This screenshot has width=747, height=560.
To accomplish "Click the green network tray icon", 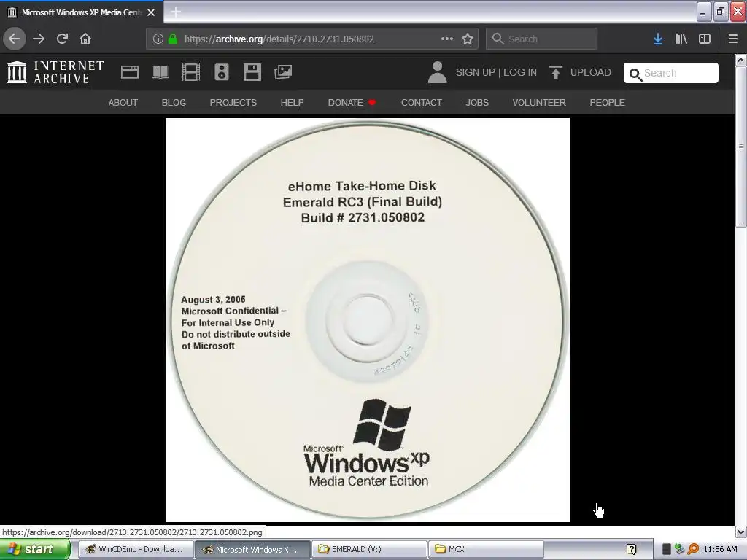I will 679,549.
